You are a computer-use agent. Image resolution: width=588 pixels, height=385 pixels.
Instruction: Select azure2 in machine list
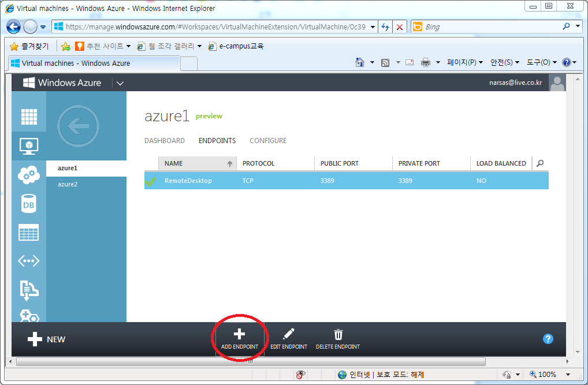point(86,184)
